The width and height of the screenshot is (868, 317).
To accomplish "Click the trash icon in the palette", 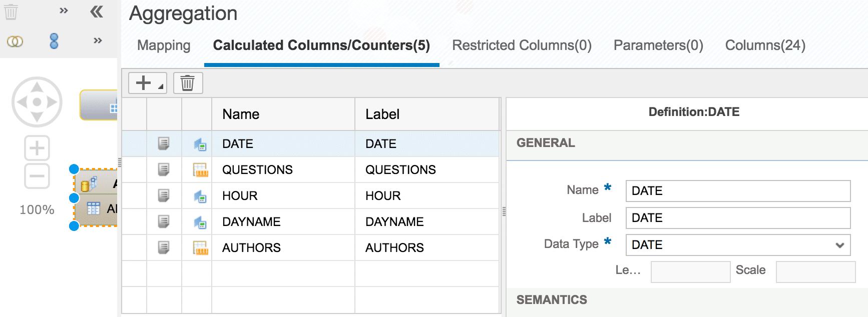I will (11, 11).
